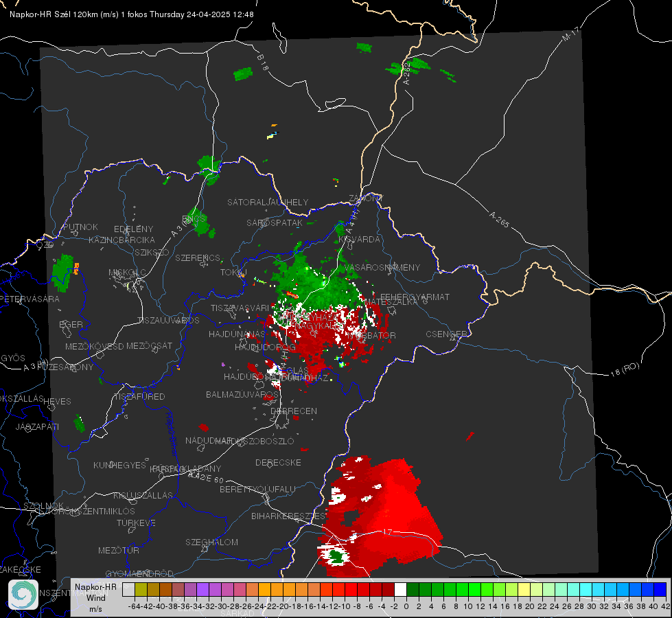672x618 pixels.
Task: Pick the dark green swatch between 0 and 2
Action: coord(413,590)
